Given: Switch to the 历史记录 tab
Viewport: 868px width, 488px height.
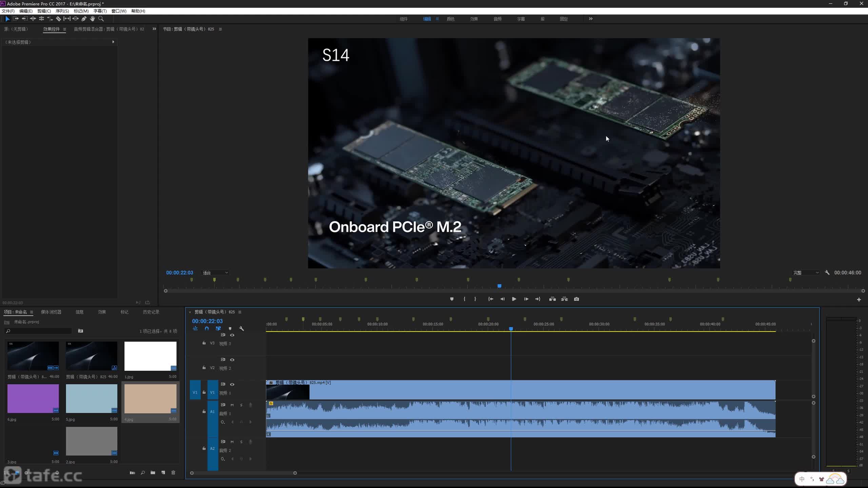Looking at the screenshot, I should click(x=151, y=312).
